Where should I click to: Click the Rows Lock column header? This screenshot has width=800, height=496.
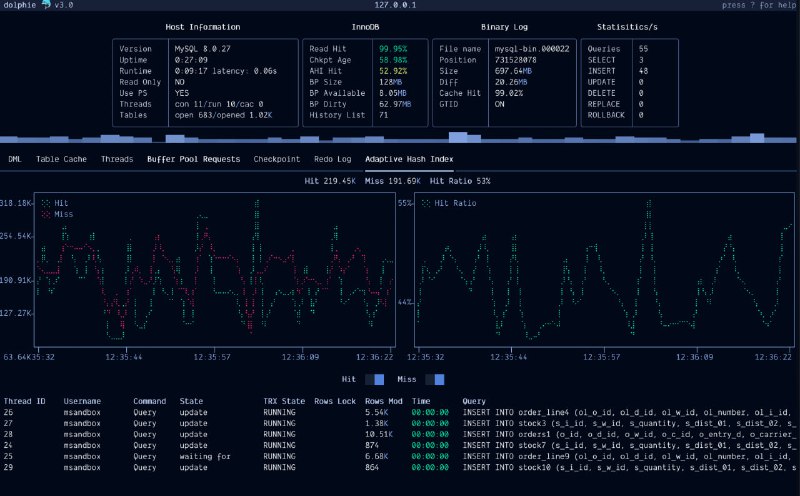335,401
